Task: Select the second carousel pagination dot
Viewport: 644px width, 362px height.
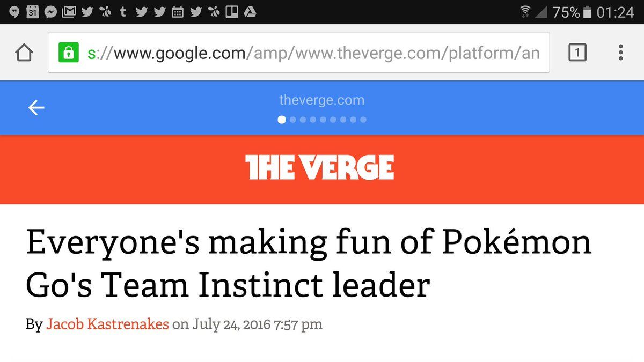Action: click(292, 120)
